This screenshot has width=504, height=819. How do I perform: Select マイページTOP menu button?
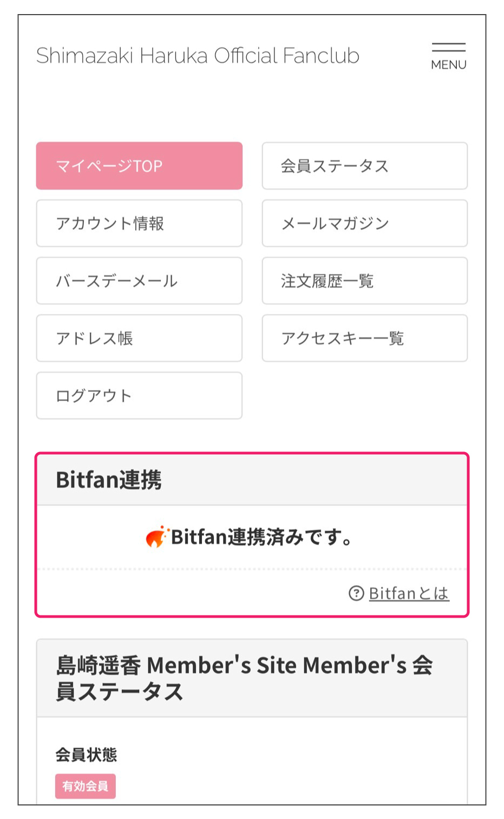coord(139,166)
